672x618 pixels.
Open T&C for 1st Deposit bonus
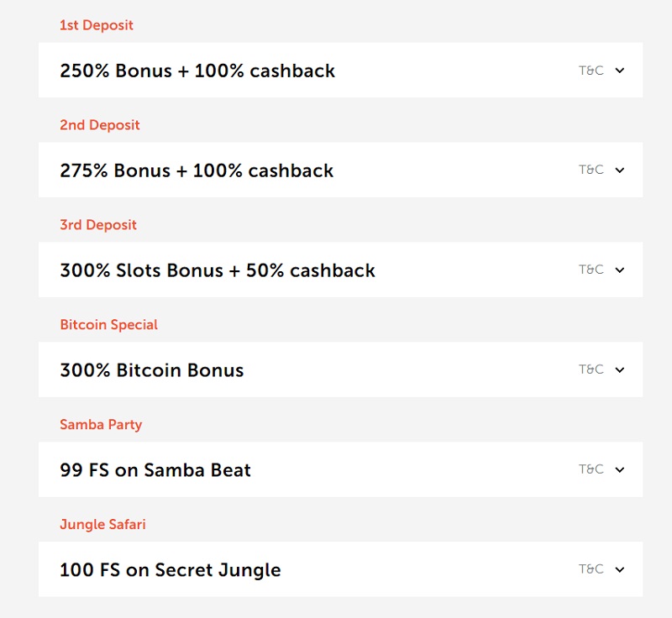point(591,70)
